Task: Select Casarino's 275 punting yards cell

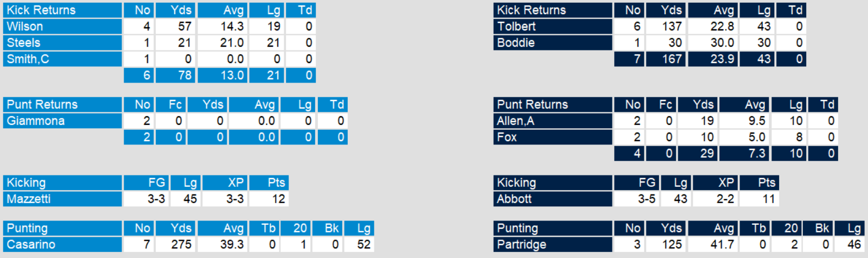Action: (181, 245)
